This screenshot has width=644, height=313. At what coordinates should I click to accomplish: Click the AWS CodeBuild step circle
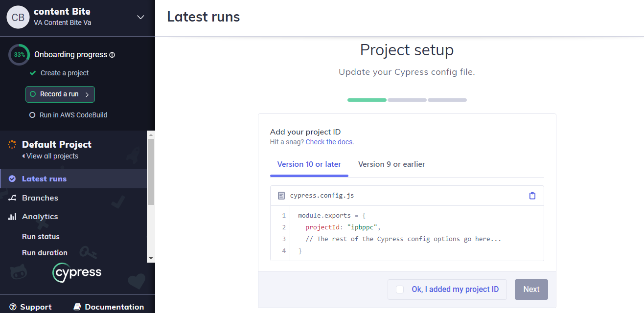pos(33,115)
